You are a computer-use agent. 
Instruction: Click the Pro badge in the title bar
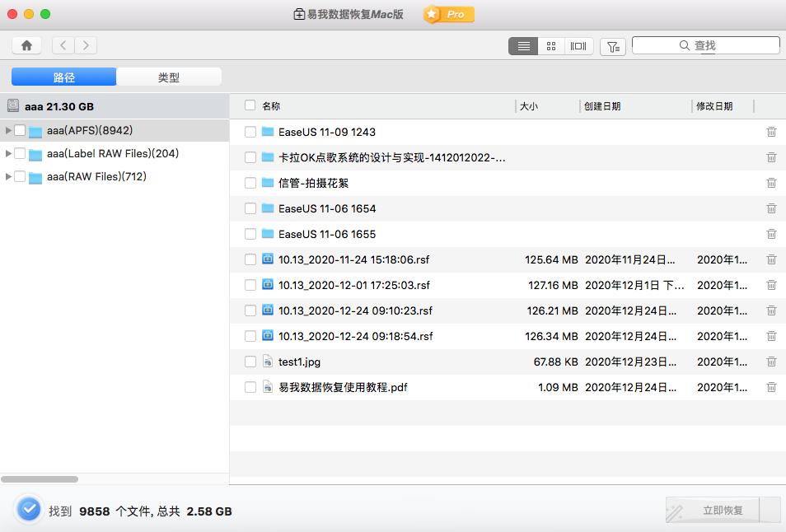pos(447,14)
